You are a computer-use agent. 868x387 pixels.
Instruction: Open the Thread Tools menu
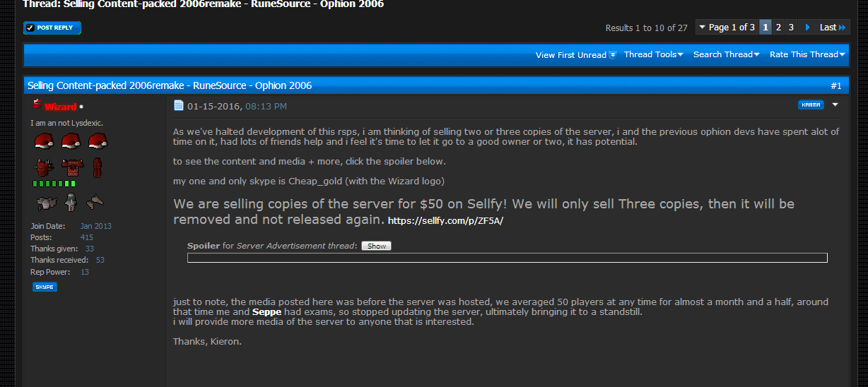(654, 54)
